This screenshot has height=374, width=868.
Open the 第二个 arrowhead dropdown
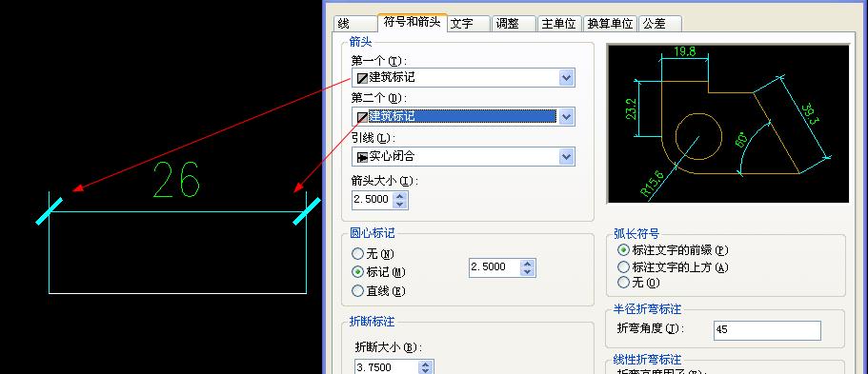tap(566, 117)
